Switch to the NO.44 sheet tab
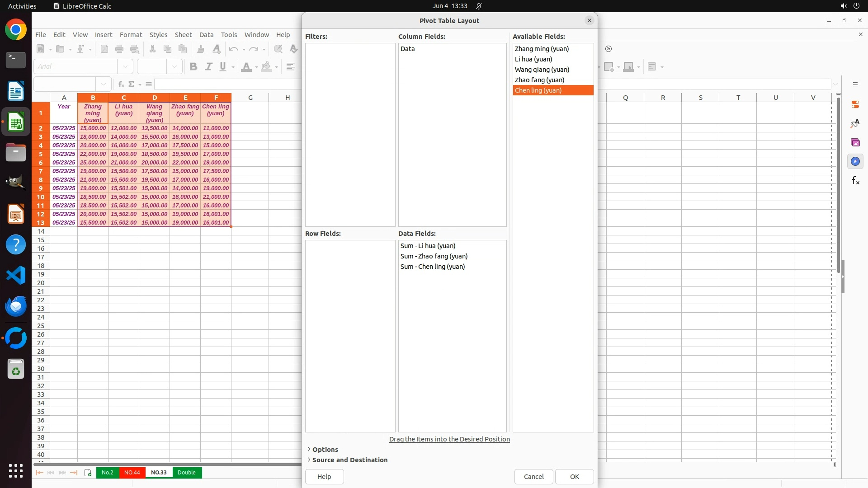The width and height of the screenshot is (868, 488). coord(132,473)
